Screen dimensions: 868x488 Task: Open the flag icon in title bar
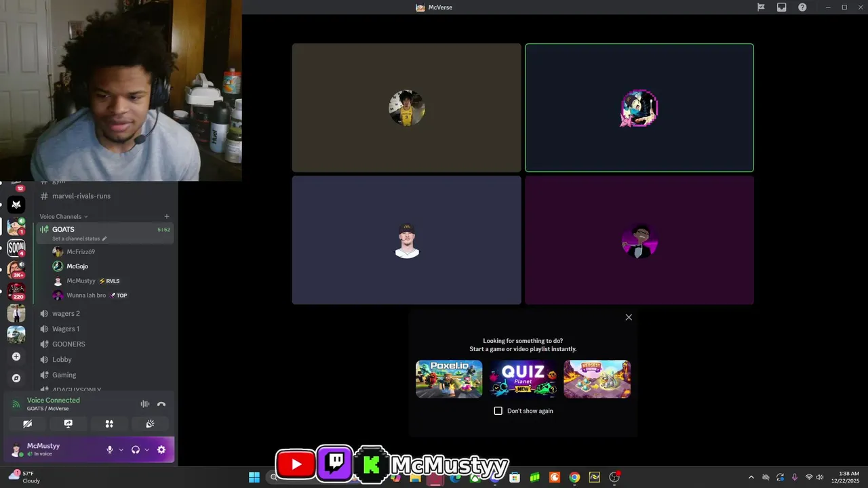[x=761, y=7]
